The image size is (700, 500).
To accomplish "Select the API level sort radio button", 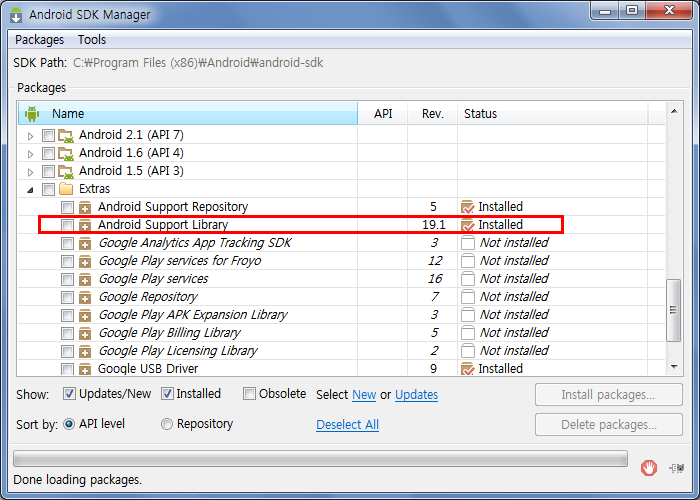I will pos(69,424).
